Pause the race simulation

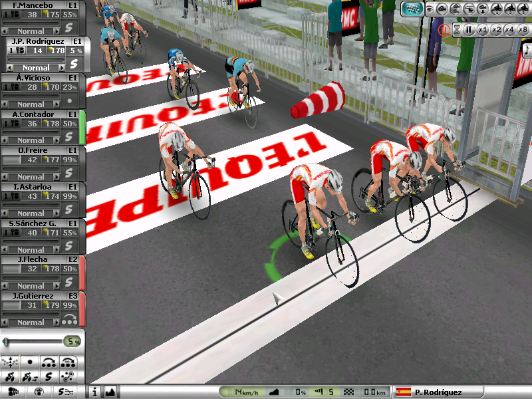[x=469, y=29]
